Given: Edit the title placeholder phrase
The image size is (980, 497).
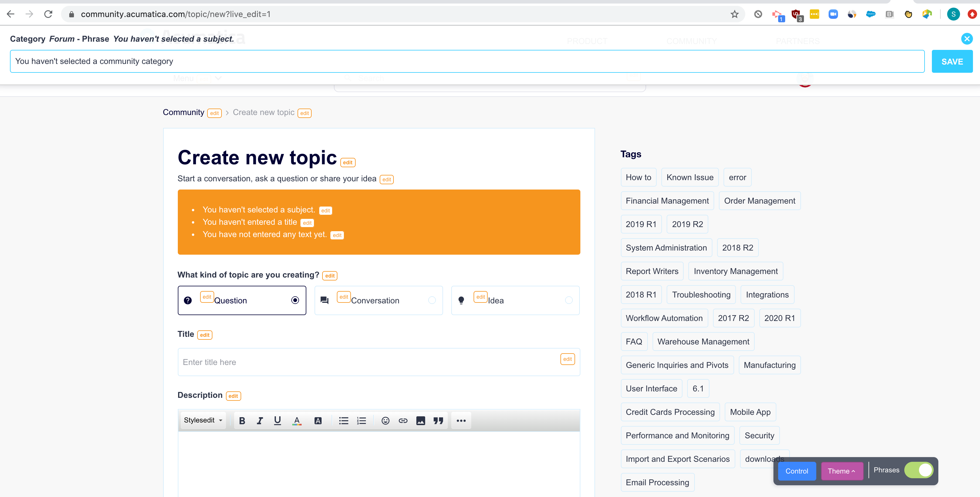Looking at the screenshot, I should (x=567, y=359).
